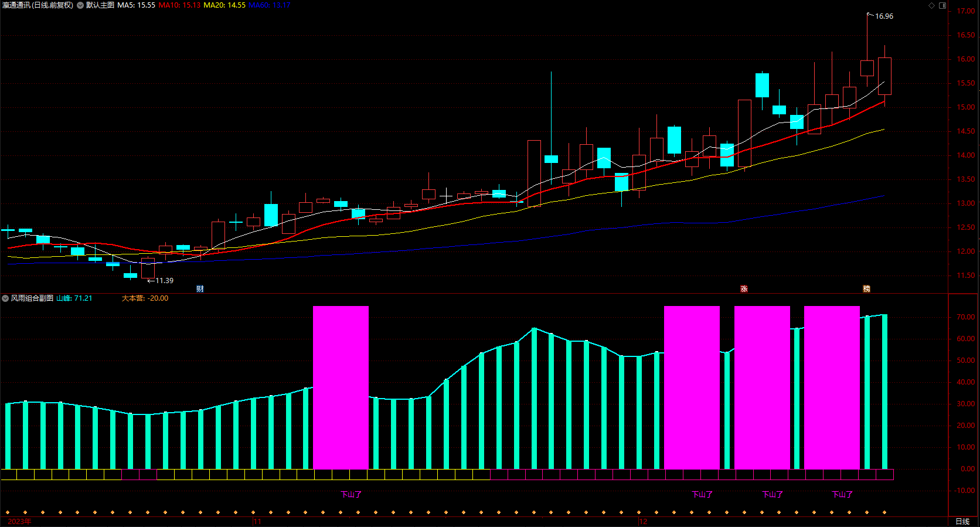
Task: Toggle the side panel layout icon
Action: pos(942,5)
